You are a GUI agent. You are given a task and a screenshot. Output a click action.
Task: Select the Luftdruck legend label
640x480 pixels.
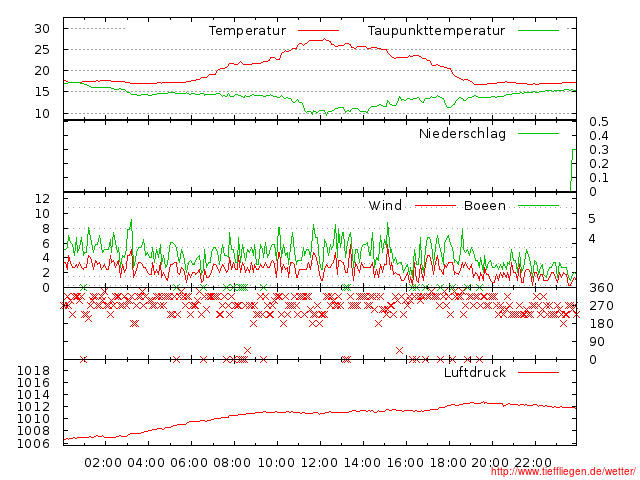click(x=475, y=372)
